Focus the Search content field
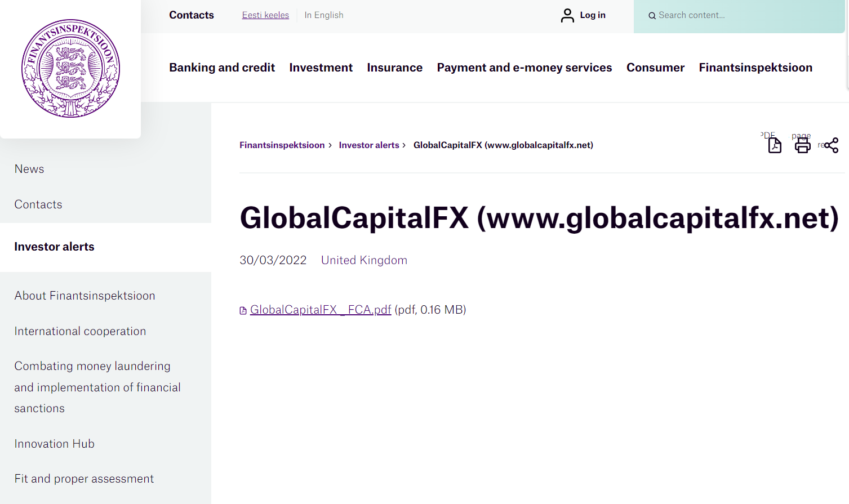This screenshot has width=849, height=504. 739,16
